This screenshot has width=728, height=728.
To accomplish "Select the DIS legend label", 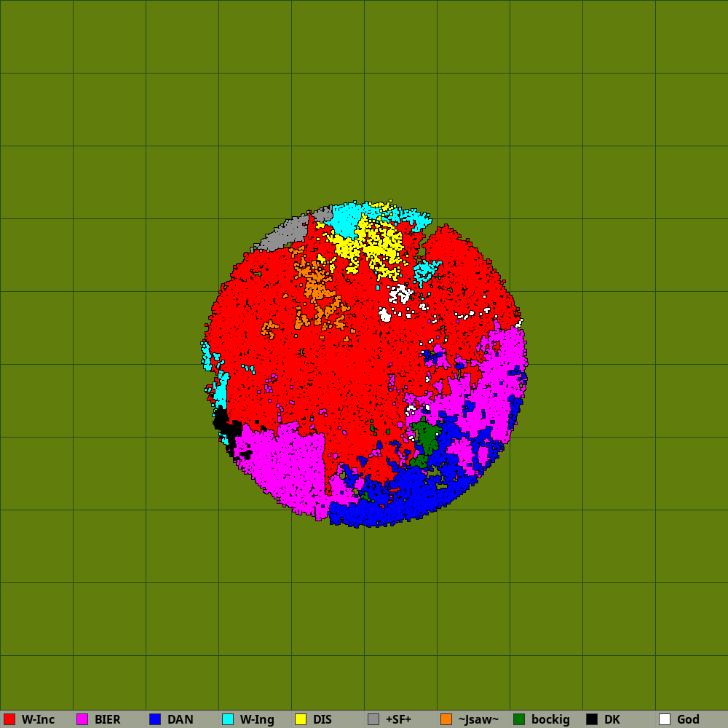I will point(323,719).
